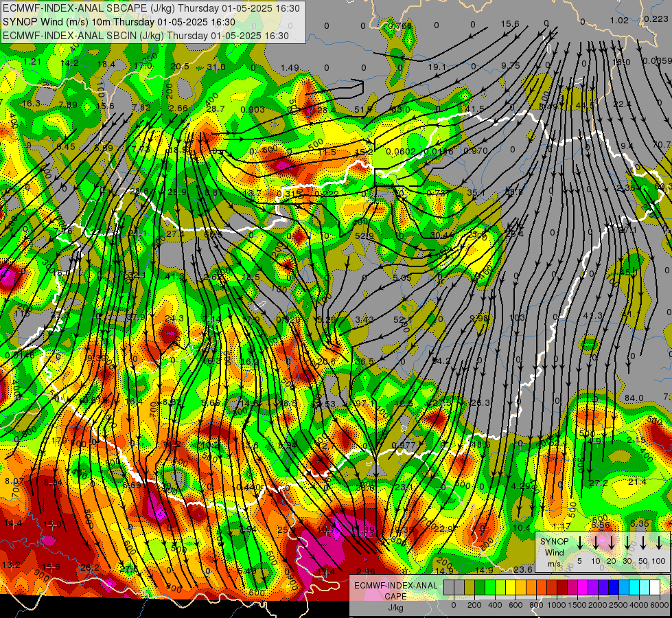Click the SBCAPE title line in header box

pos(151,8)
